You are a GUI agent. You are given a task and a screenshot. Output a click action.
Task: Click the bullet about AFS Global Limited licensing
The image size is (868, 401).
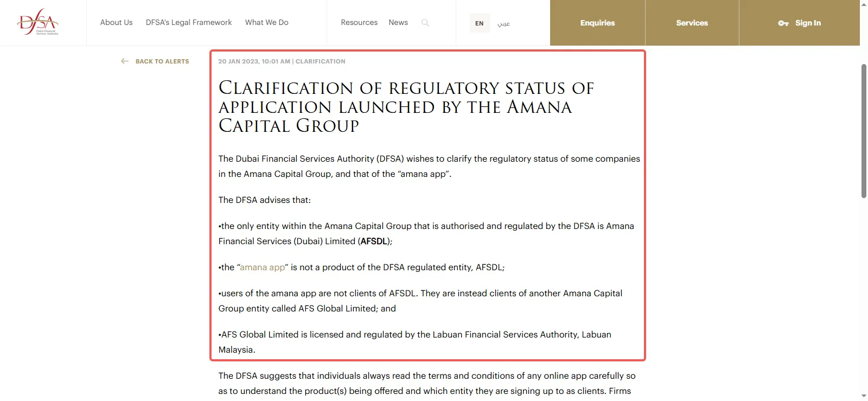(415, 342)
